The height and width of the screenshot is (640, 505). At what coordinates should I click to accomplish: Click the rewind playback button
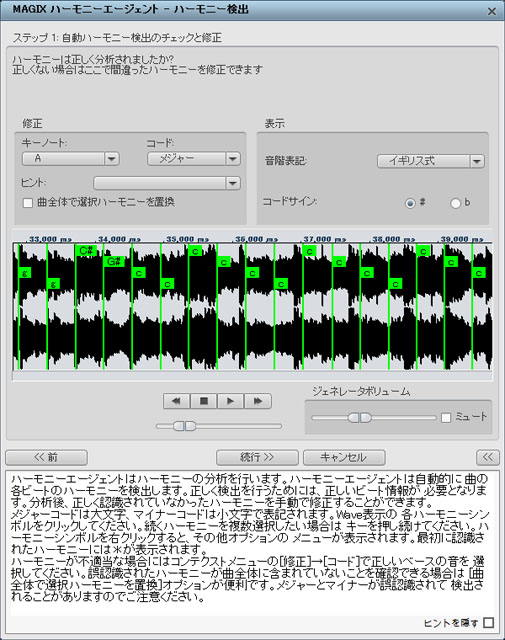(176, 401)
